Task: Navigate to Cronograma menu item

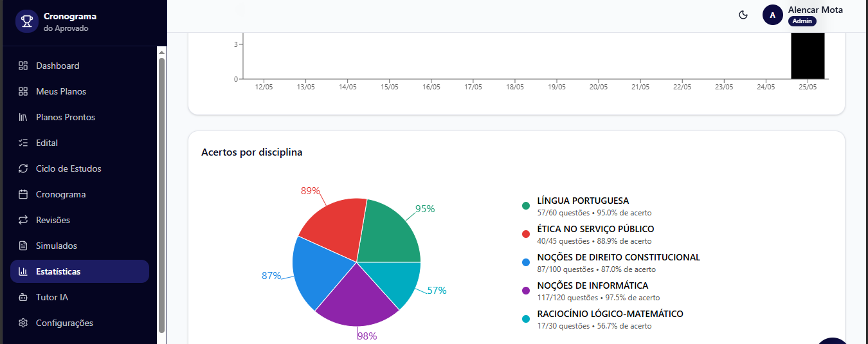Action: click(80, 194)
